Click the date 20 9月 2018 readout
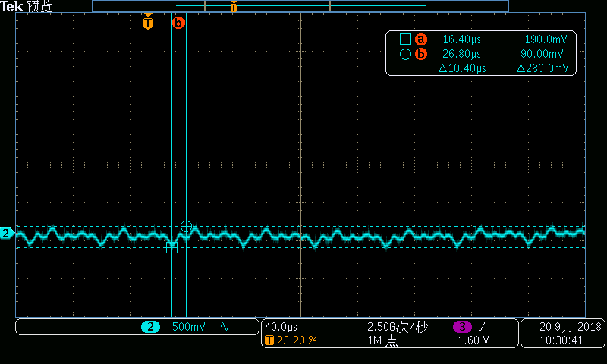 (571, 327)
